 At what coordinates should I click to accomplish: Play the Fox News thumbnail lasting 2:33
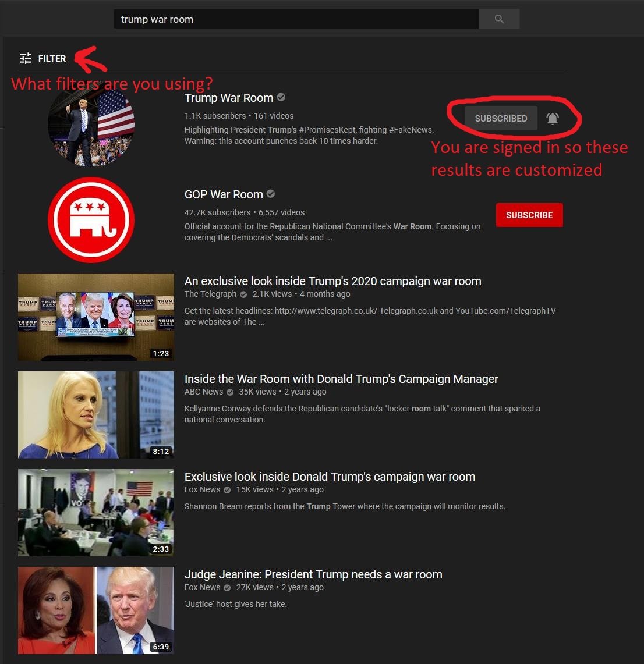pos(95,513)
